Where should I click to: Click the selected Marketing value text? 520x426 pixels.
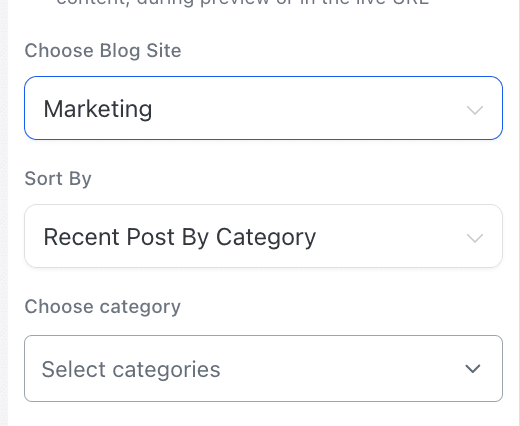tap(98, 109)
